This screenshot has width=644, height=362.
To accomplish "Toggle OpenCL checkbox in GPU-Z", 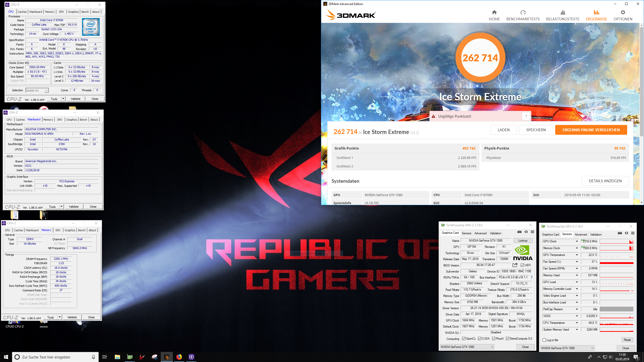I will pos(464,339).
